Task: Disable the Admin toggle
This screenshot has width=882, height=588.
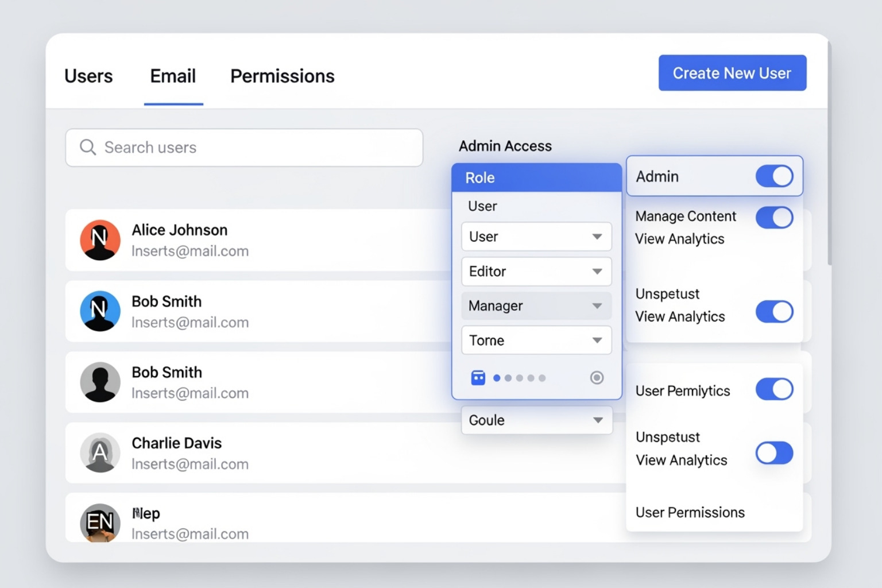Action: pyautogui.click(x=774, y=176)
